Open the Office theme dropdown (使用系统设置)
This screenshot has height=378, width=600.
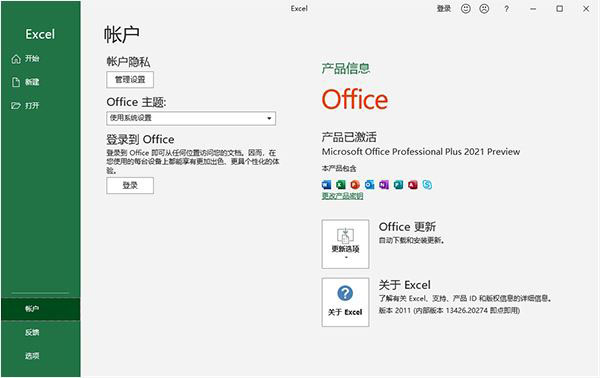click(x=191, y=118)
